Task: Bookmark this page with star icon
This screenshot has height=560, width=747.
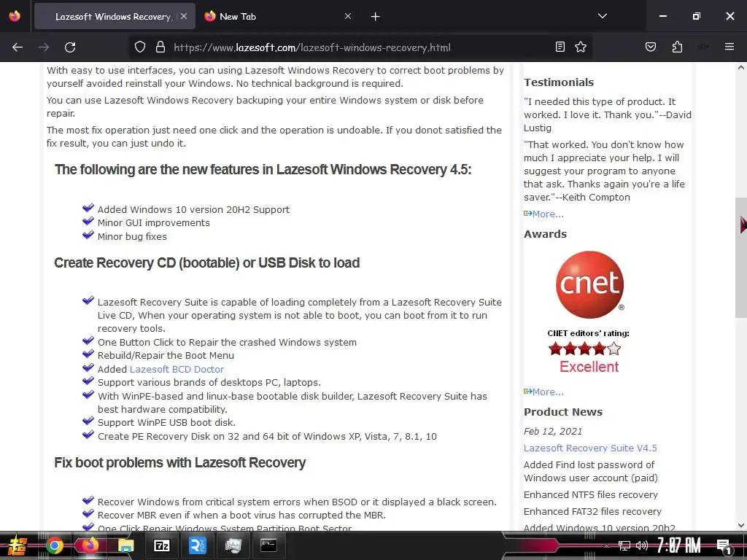Action: pyautogui.click(x=580, y=47)
